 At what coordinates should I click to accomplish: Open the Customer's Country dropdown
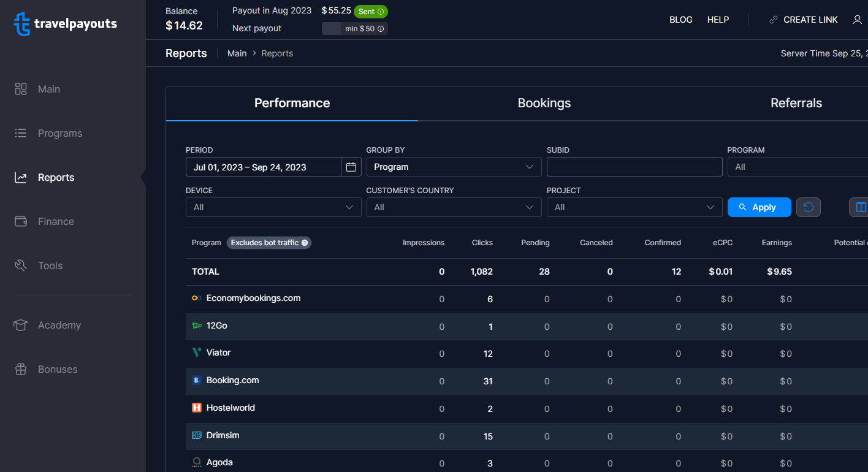click(x=454, y=207)
